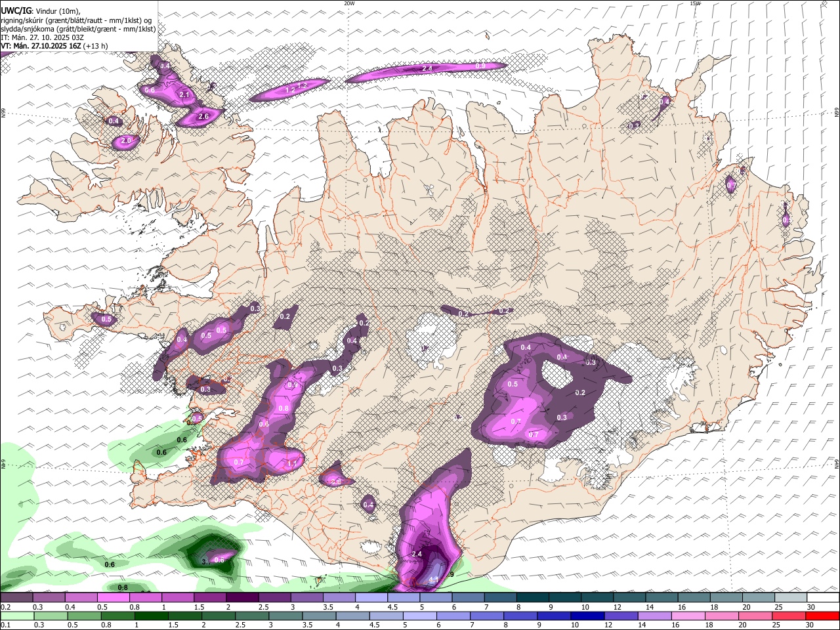
Task: Click the 4.1 precipitation value near south coast
Action: tap(433, 580)
